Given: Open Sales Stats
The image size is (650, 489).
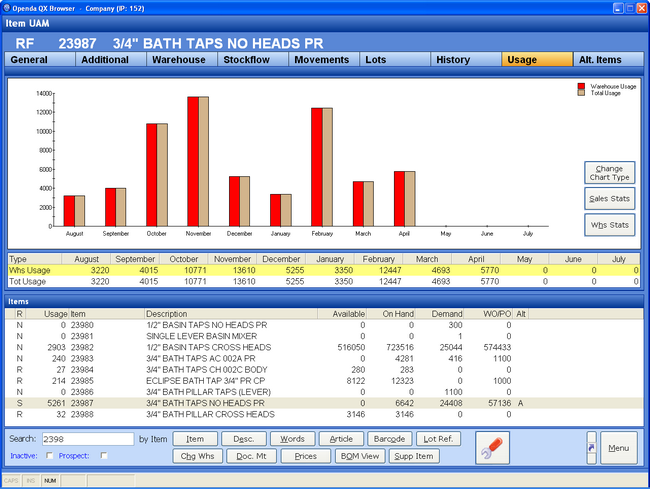Looking at the screenshot, I should [x=609, y=199].
